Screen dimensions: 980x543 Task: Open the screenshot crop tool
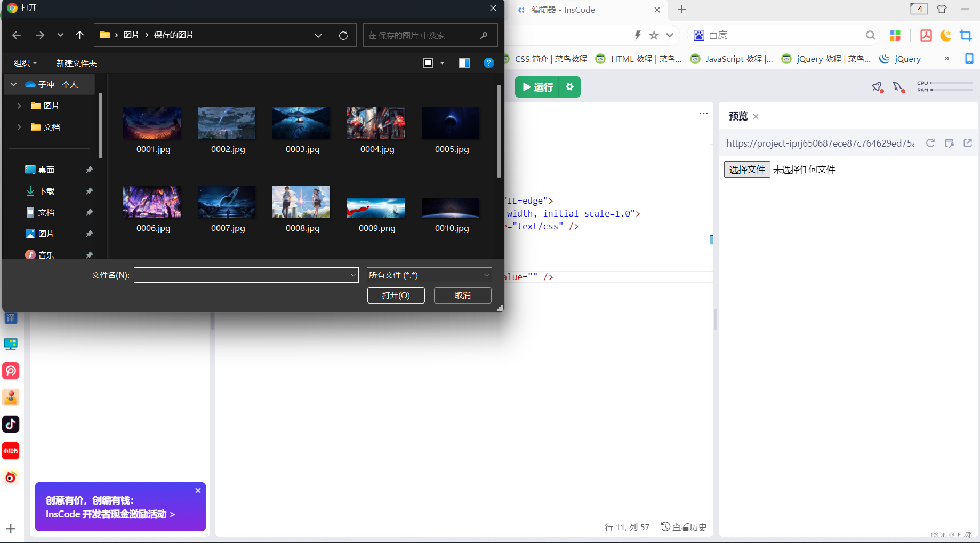coord(966,35)
